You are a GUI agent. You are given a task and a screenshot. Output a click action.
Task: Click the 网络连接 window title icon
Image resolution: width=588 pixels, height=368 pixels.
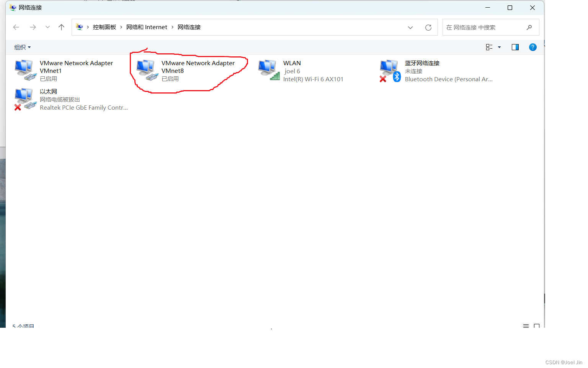(x=13, y=8)
